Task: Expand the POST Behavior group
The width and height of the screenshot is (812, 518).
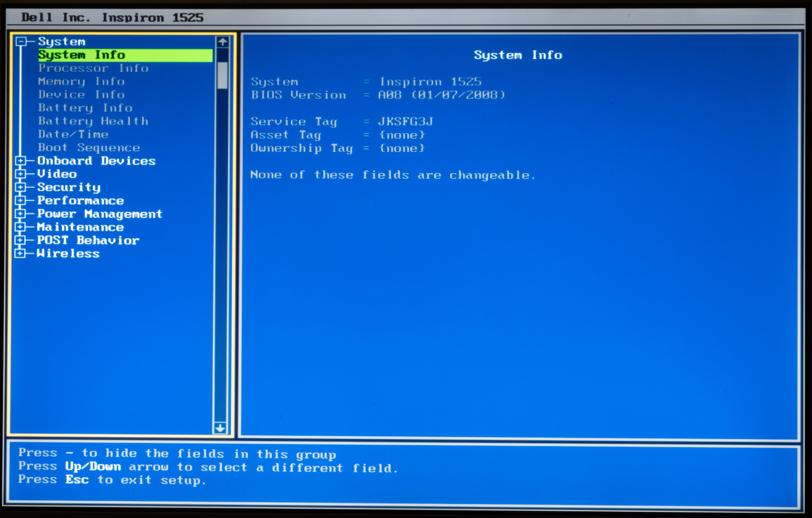Action: [x=20, y=240]
